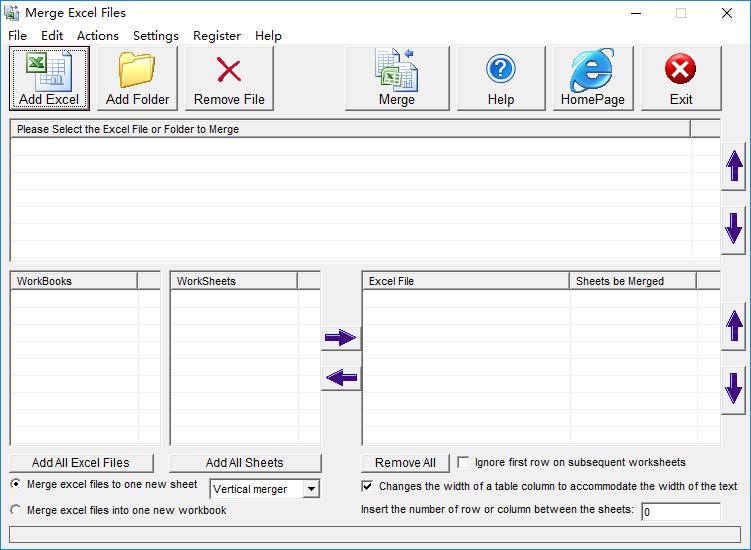Open the Actions menu
Viewport: 751px width, 550px height.
point(98,36)
